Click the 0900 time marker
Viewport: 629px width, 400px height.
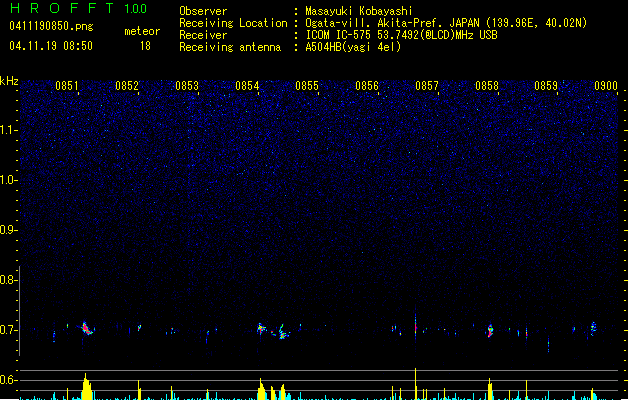(x=606, y=86)
